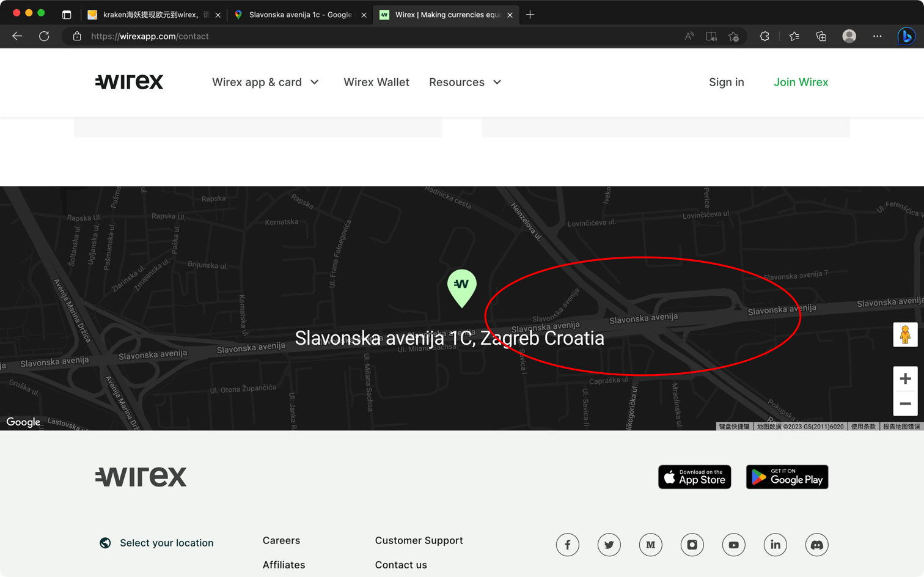Click the Wirex map pin marker

click(x=462, y=288)
